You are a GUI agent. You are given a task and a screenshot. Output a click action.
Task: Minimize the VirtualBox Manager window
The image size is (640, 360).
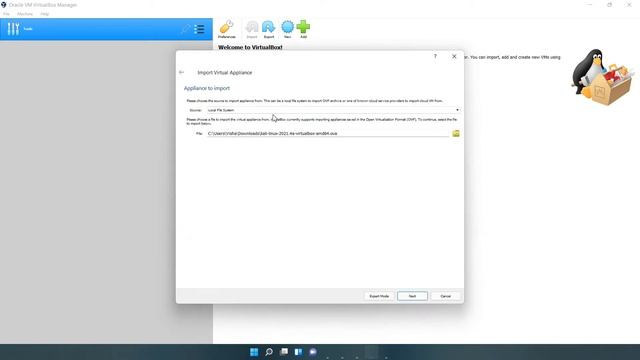pos(589,5)
